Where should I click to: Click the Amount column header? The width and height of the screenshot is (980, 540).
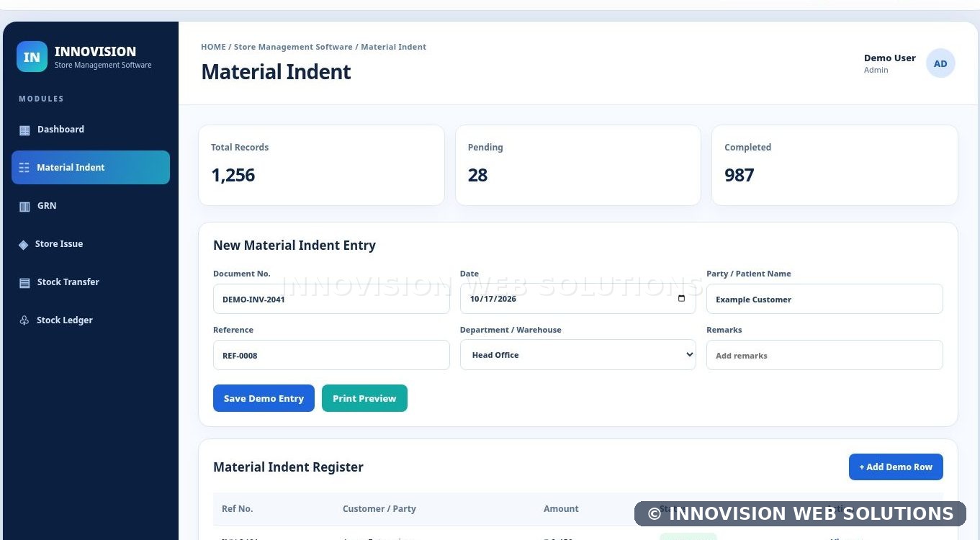[x=561, y=508]
